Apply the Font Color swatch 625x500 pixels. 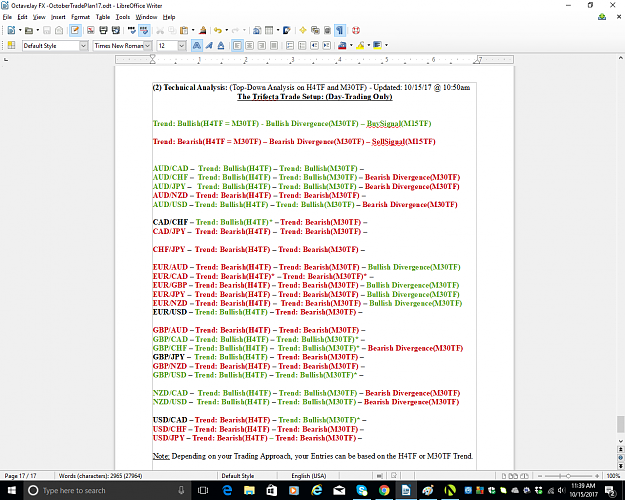[342, 46]
